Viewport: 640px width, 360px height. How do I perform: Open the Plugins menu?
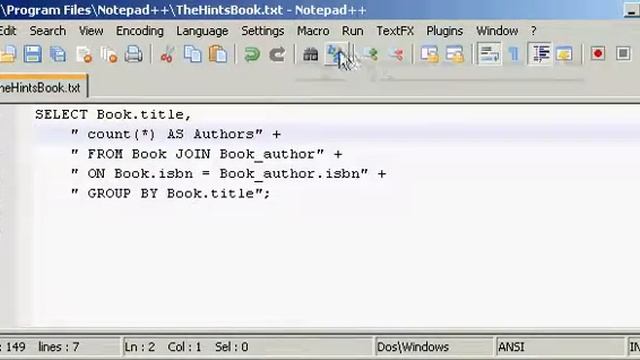(x=444, y=31)
